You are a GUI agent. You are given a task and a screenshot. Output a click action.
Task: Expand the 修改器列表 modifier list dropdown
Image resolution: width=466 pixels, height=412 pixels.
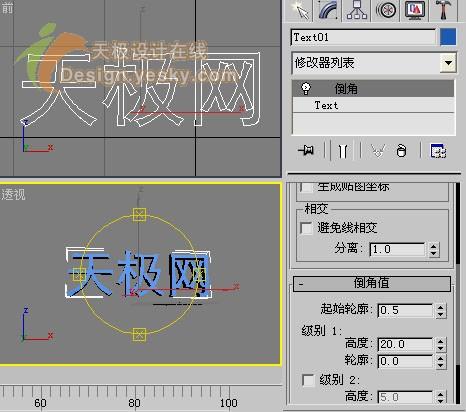pyautogui.click(x=448, y=63)
